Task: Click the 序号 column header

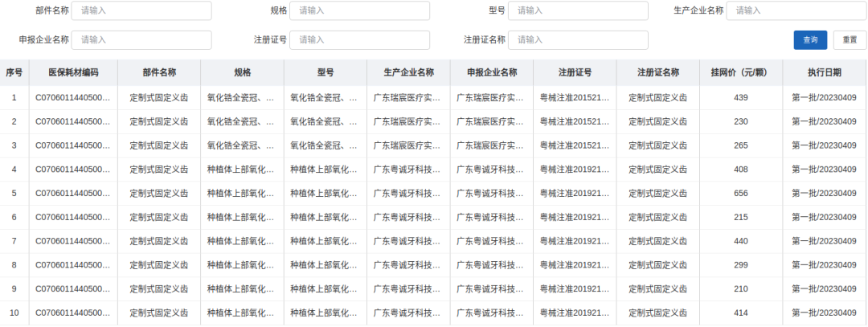Action: pyautogui.click(x=14, y=72)
